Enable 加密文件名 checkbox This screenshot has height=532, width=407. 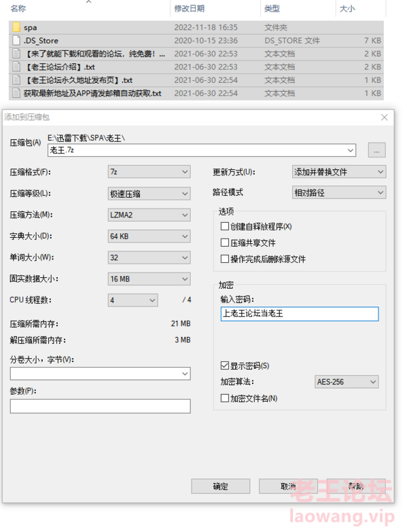pos(224,398)
